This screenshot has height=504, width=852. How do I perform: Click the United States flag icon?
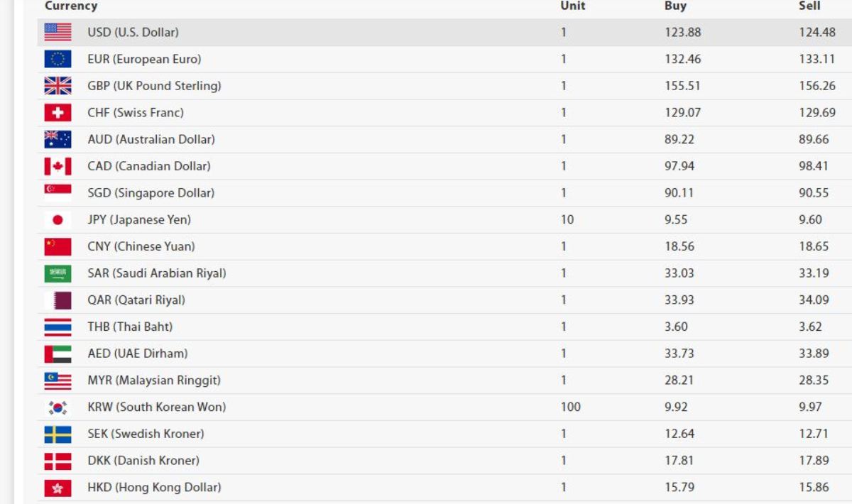(58, 32)
